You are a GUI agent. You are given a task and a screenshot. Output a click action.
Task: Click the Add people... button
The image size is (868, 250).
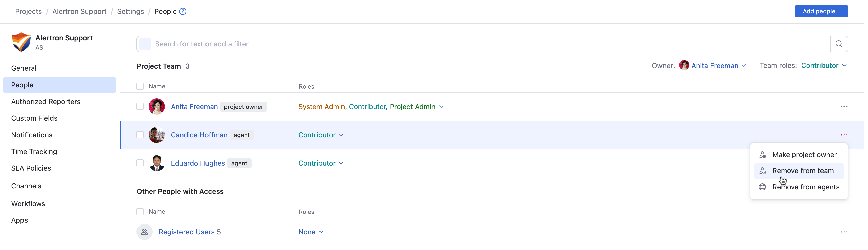coord(821,11)
